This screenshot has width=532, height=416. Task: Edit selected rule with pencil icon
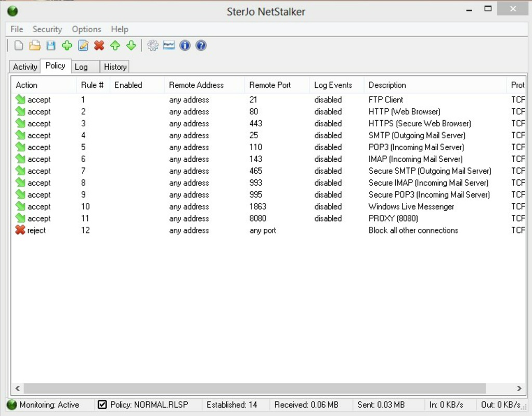pyautogui.click(x=83, y=45)
